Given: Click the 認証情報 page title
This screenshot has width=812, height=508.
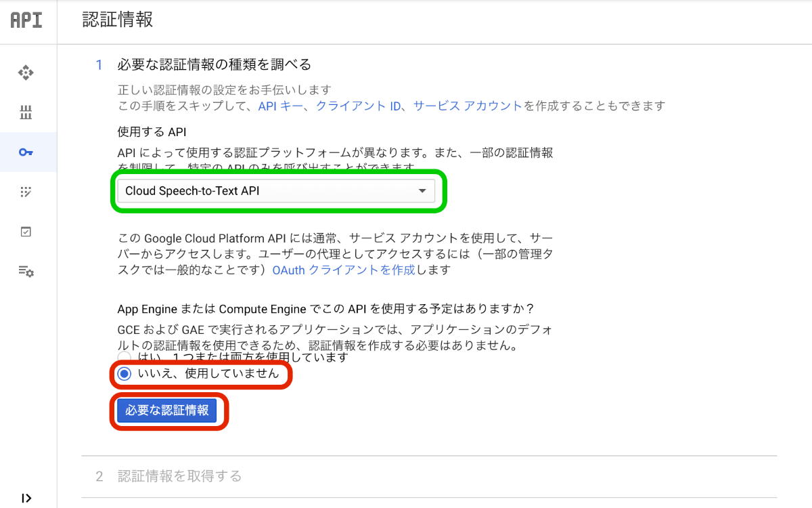Looking at the screenshot, I should point(118,20).
